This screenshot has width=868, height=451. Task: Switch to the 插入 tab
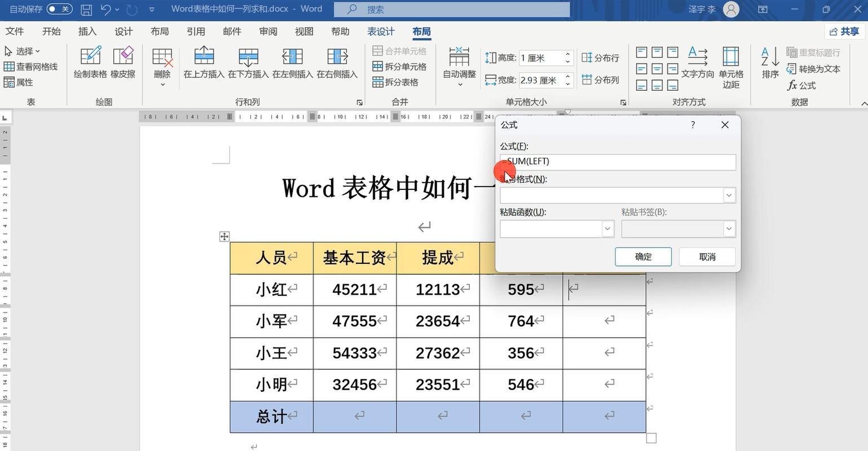pyautogui.click(x=87, y=32)
